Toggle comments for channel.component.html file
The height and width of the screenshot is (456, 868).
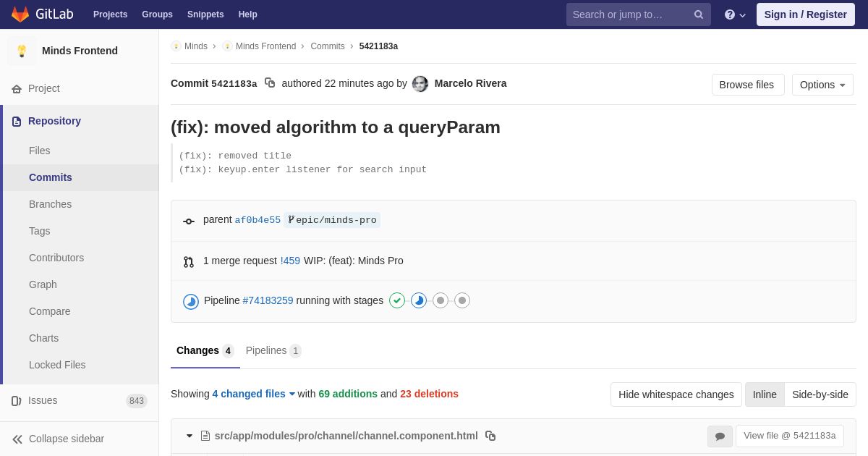point(720,436)
